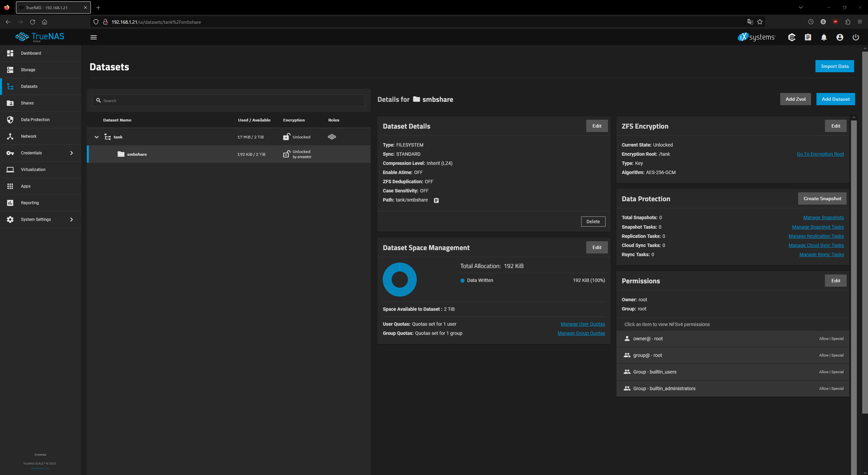Viewport: 868px width, 475px height.
Task: Click the power icon in top bar
Action: click(x=855, y=37)
